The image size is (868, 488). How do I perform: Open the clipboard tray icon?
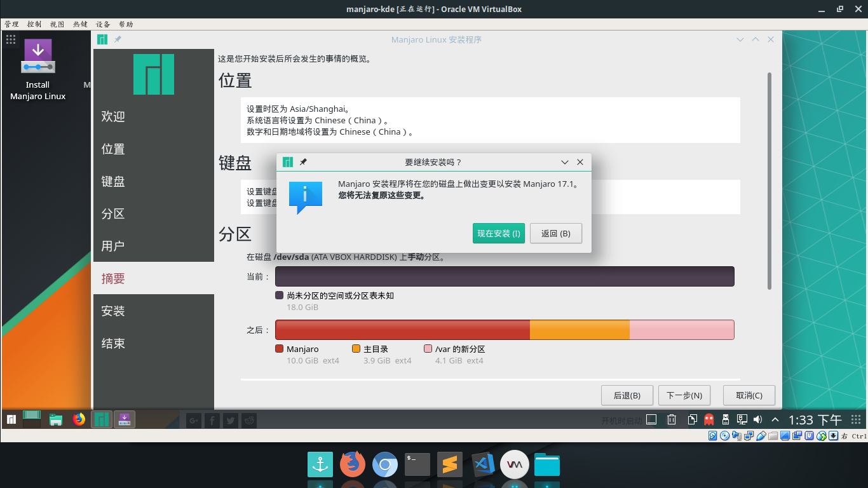point(693,419)
